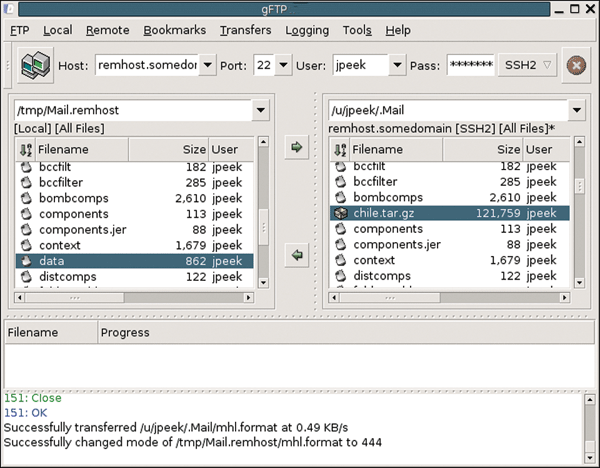Viewport: 600px width, 468px height.
Task: Click the Pass password field
Action: click(470, 66)
